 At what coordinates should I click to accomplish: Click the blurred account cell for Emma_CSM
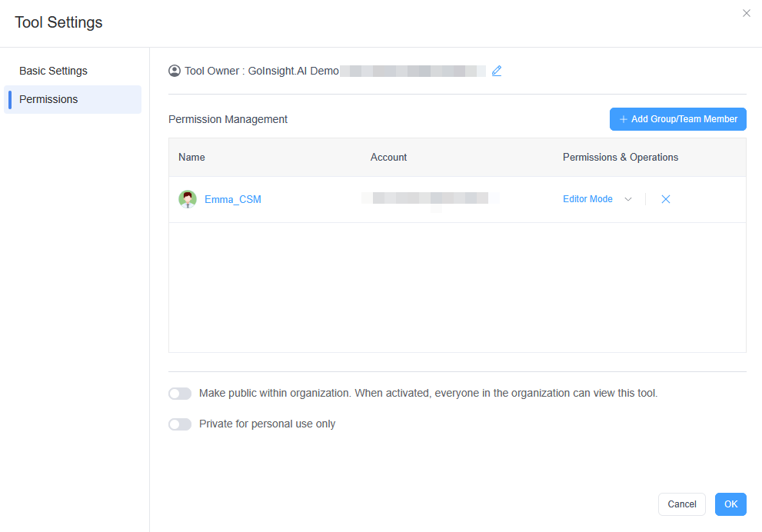[430, 198]
